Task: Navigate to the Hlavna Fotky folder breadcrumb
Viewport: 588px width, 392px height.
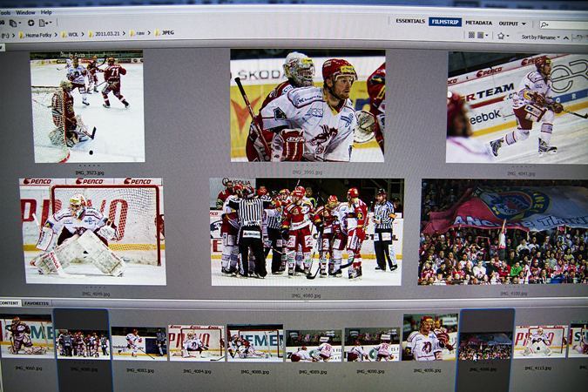Action: 36,35
